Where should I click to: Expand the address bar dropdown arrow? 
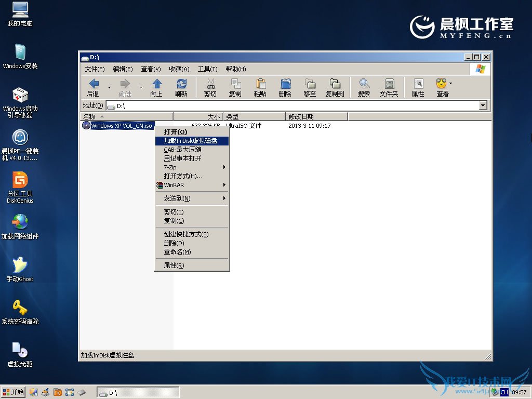tap(483, 105)
